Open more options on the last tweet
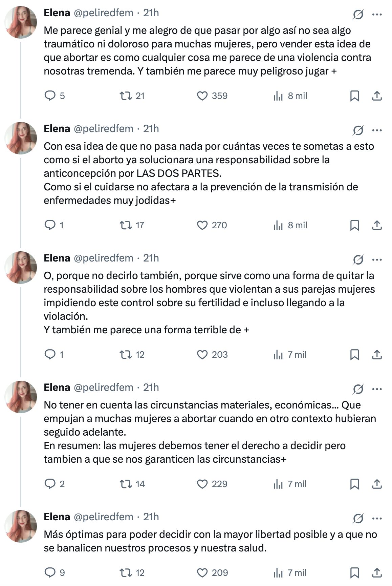 [377, 519]
